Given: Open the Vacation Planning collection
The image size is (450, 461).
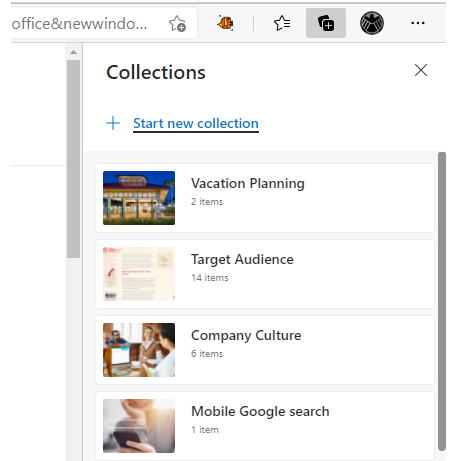Looking at the screenshot, I should [265, 198].
